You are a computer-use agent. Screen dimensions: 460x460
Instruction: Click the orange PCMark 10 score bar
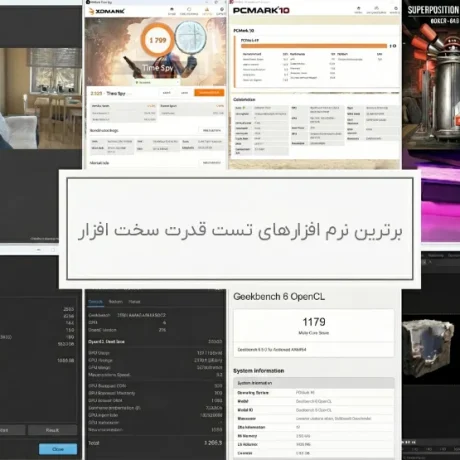coord(314,46)
